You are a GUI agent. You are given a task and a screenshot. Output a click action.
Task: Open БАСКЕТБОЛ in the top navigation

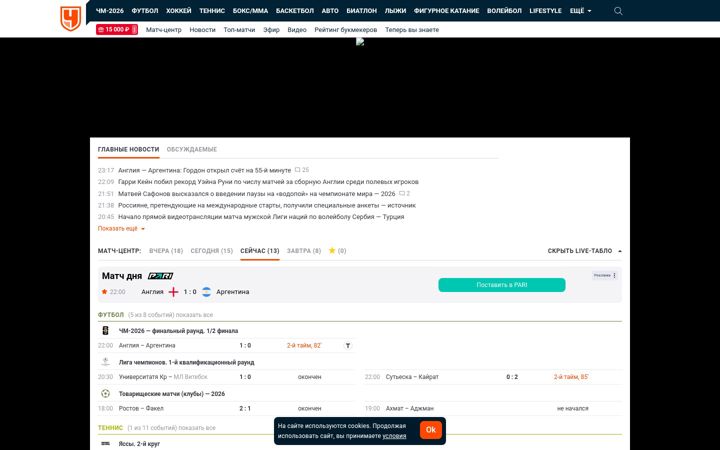(295, 11)
